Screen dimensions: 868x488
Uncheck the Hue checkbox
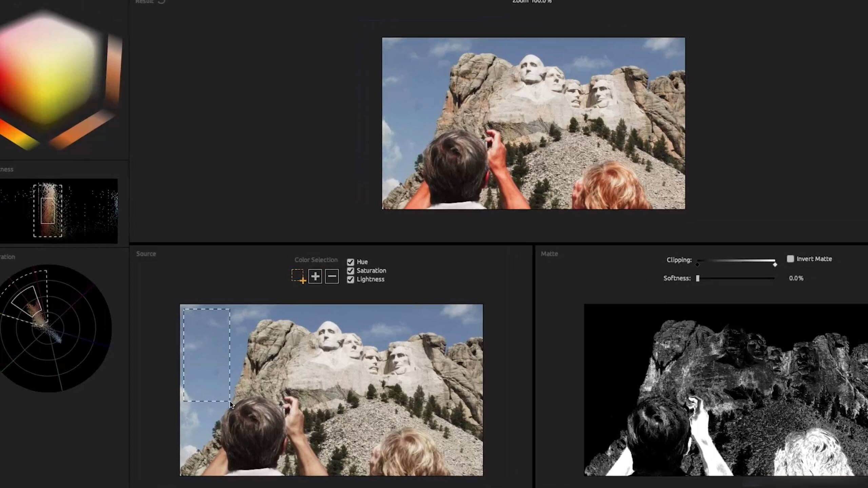pyautogui.click(x=350, y=262)
